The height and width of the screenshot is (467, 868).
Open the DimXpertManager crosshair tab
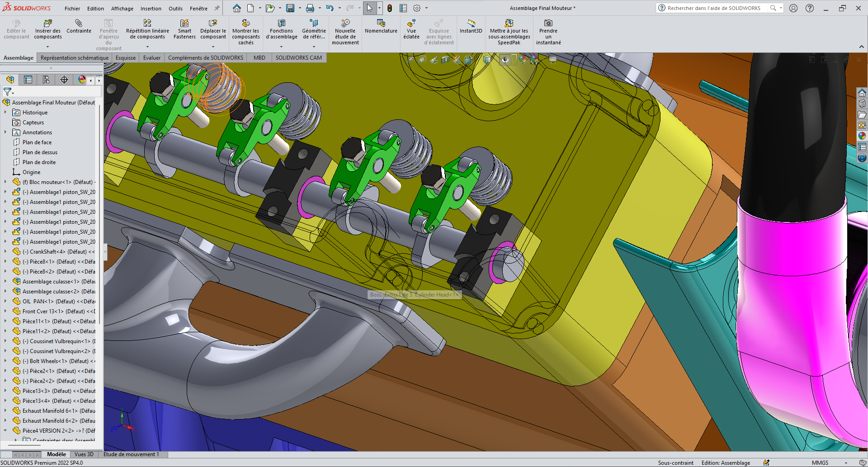pos(64,80)
